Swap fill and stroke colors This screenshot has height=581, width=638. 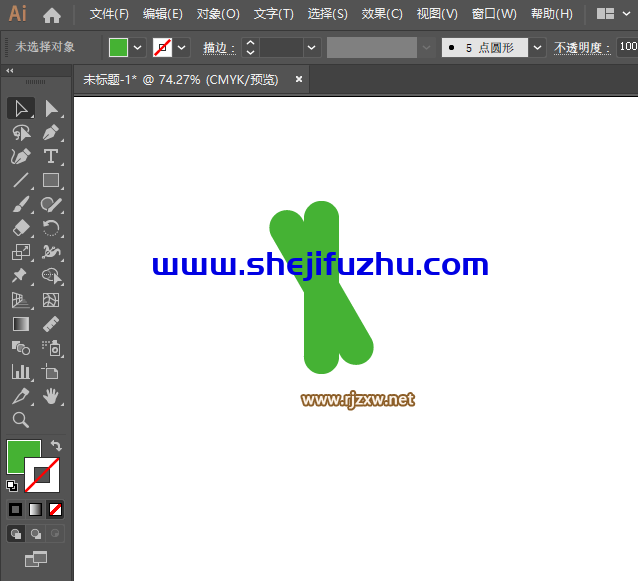[56, 446]
